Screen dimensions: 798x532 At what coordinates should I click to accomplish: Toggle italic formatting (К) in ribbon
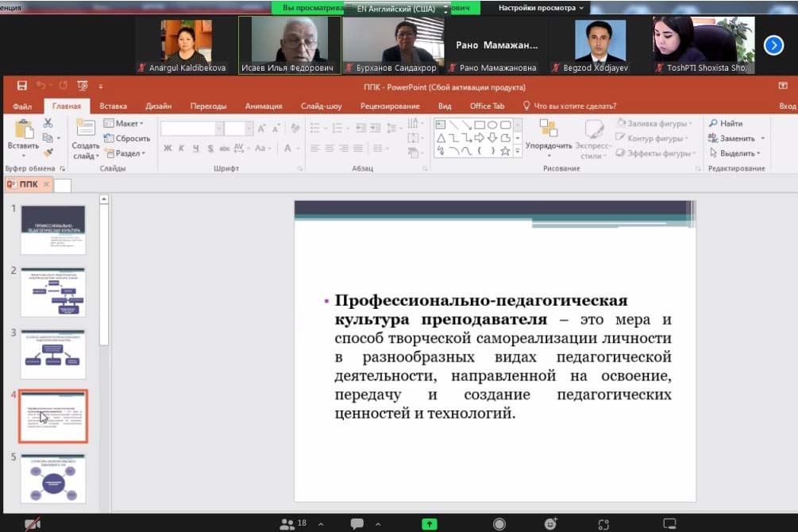click(182, 148)
